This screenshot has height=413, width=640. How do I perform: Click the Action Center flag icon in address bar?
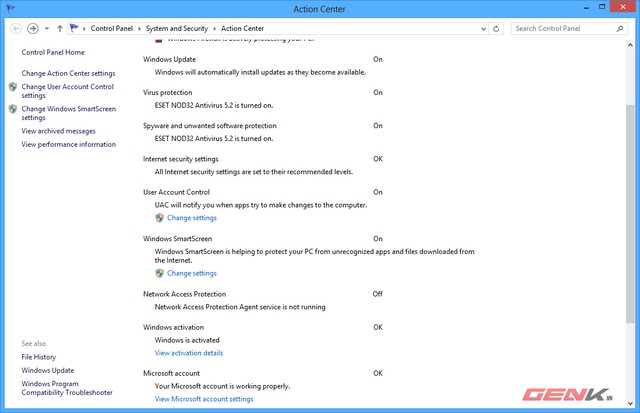click(x=74, y=28)
